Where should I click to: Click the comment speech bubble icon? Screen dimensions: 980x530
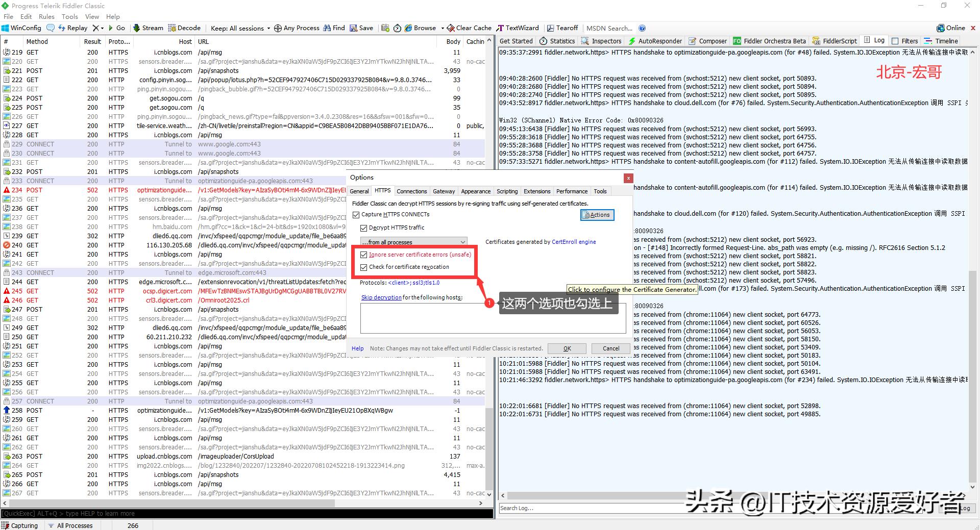(50, 28)
